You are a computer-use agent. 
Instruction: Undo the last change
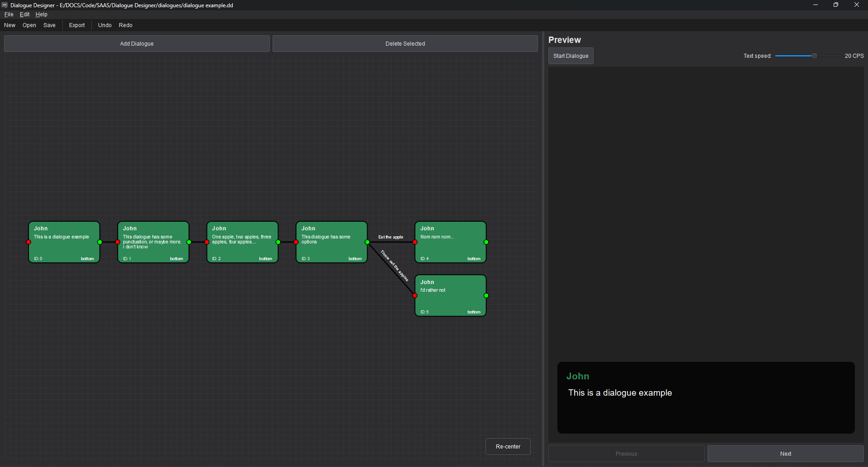pyautogui.click(x=104, y=25)
